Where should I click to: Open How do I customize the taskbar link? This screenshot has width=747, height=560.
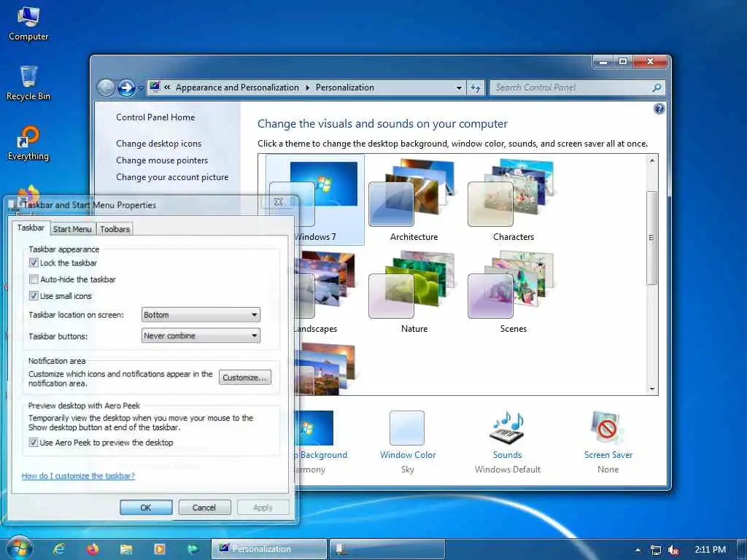78,475
